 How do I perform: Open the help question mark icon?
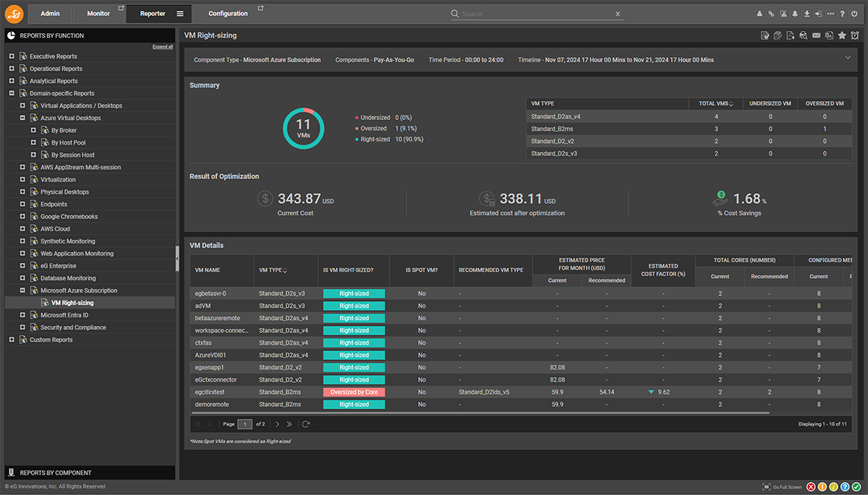pyautogui.click(x=842, y=14)
